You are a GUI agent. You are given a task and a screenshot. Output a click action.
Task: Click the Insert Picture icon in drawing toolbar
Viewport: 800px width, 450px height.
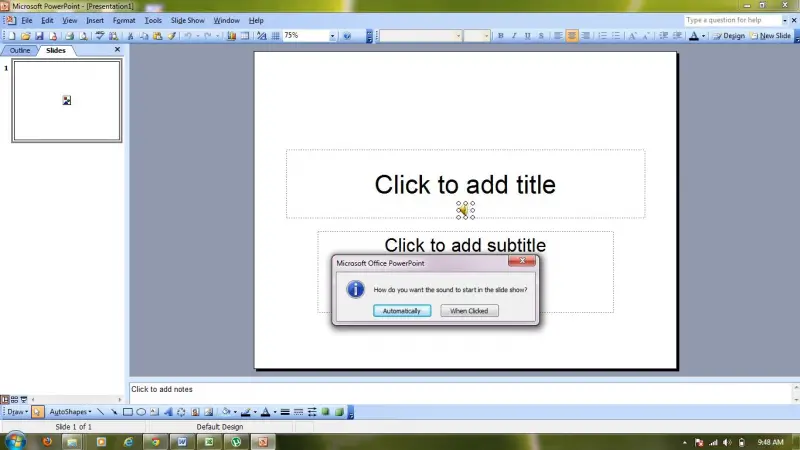coord(208,412)
